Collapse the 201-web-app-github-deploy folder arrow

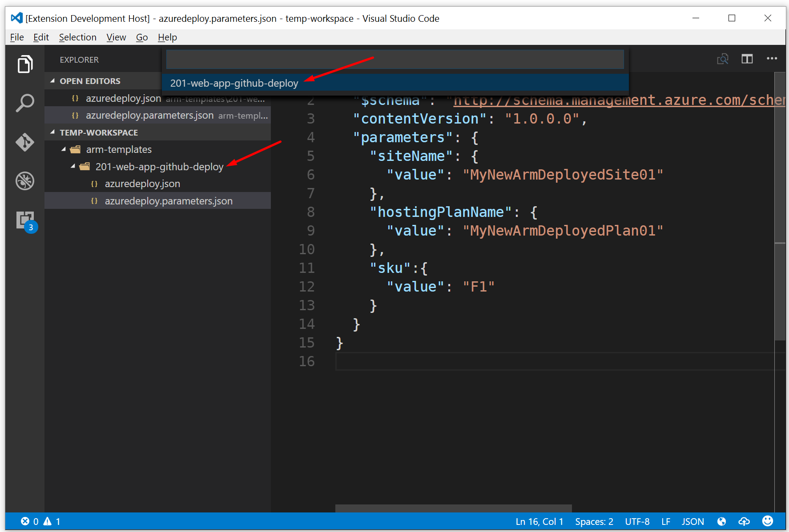73,167
